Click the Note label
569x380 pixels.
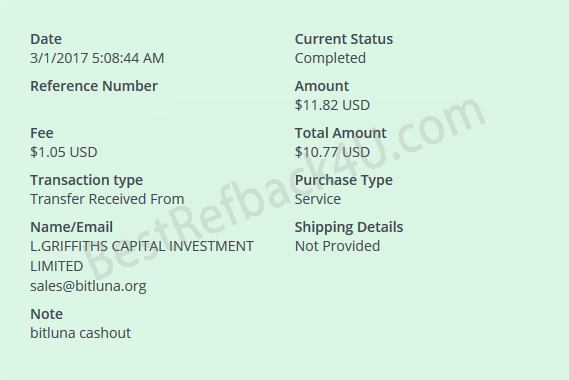(x=46, y=314)
